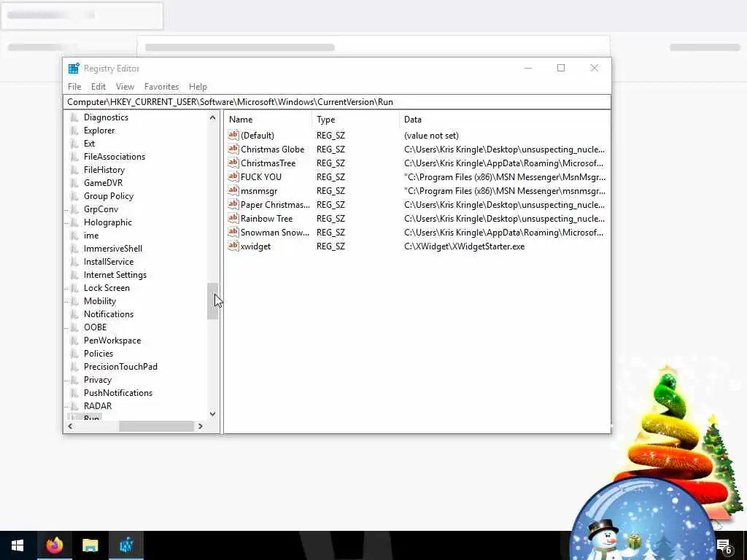Select the Diagnostics key in the tree

(x=106, y=117)
